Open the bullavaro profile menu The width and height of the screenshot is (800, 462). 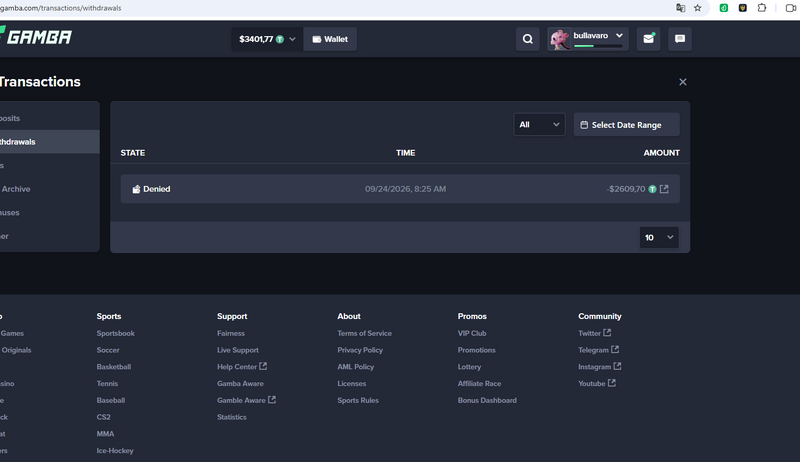click(588, 39)
